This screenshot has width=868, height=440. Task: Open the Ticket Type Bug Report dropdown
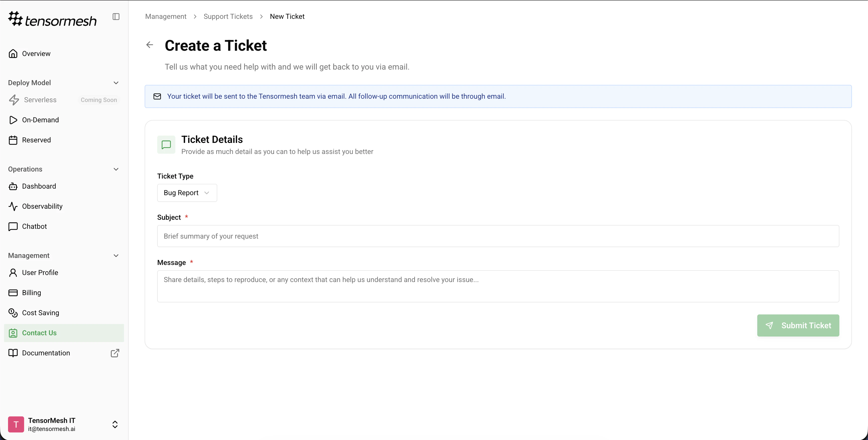[x=187, y=193]
